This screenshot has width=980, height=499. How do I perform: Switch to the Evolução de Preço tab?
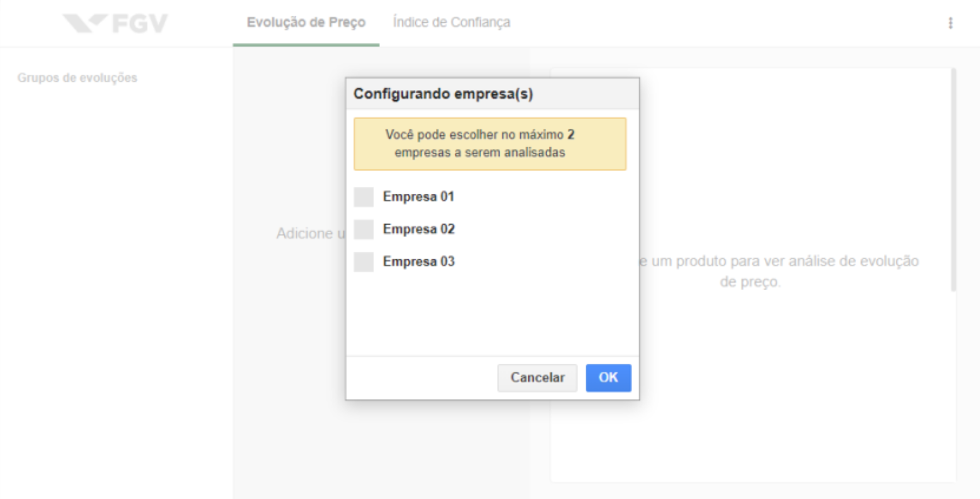coord(306,23)
